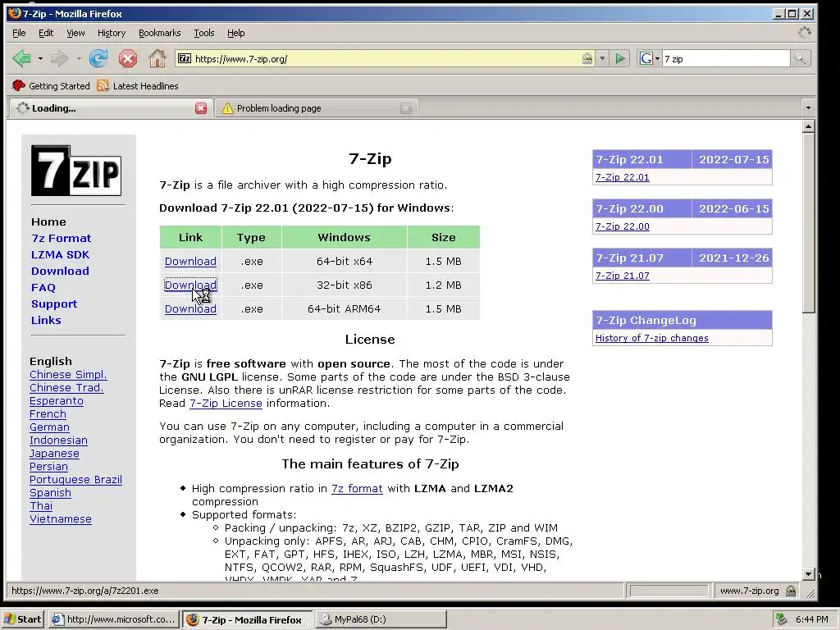Open the 7-Zip 22.00 news link
Image resolution: width=840 pixels, height=630 pixels.
tap(623, 226)
